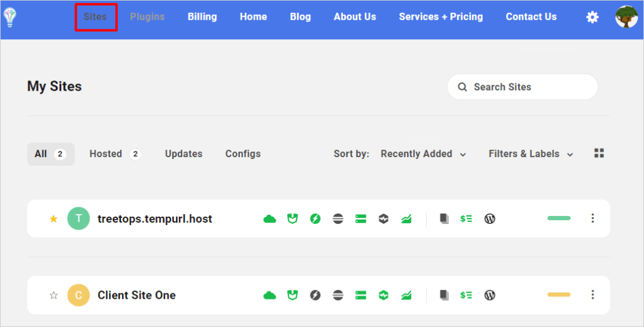This screenshot has height=327, width=644.
Task: Open the treetops.tempurl.host site link
Action: (x=155, y=218)
